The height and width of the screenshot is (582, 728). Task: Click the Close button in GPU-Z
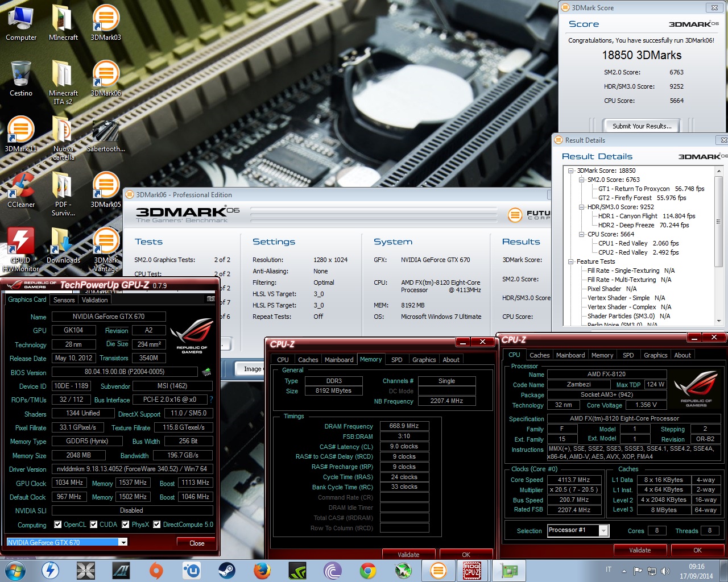click(197, 543)
